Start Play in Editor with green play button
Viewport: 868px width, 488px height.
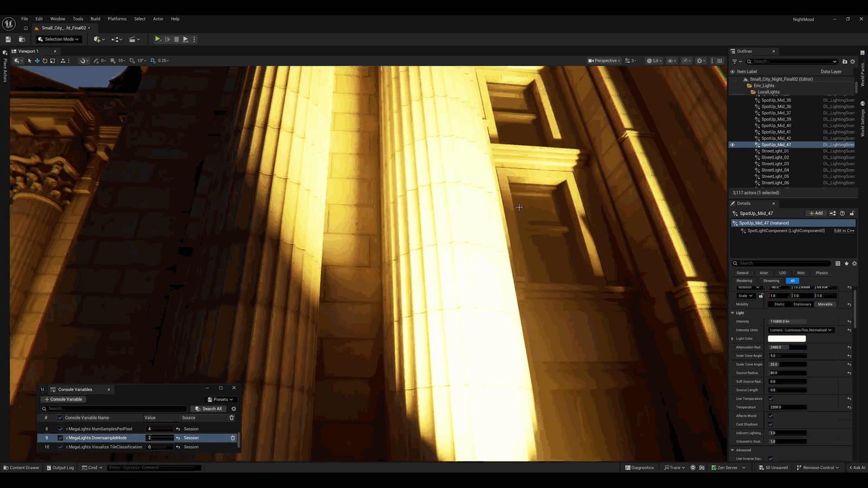[x=157, y=39]
